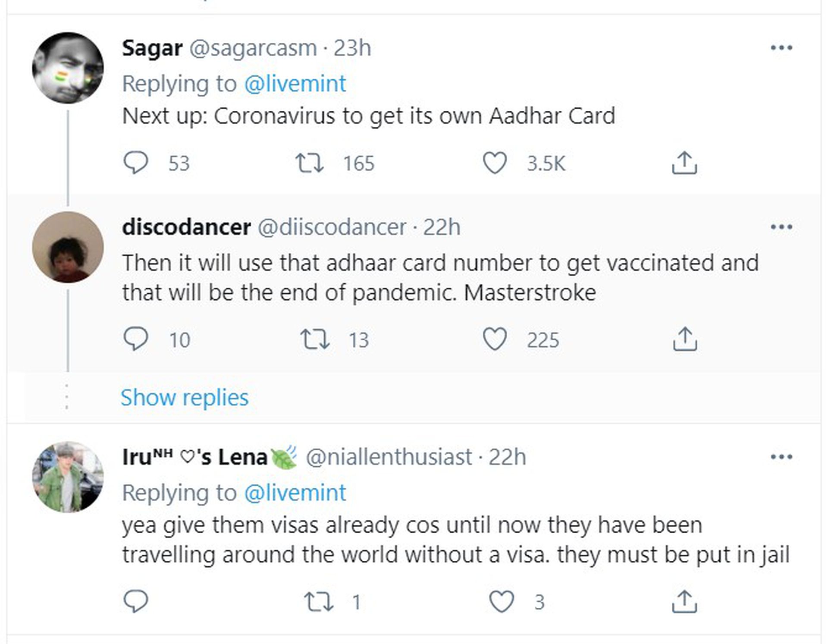Reply to the visas tweet by Iru
Image resolution: width=828 pixels, height=644 pixels.
[136, 601]
